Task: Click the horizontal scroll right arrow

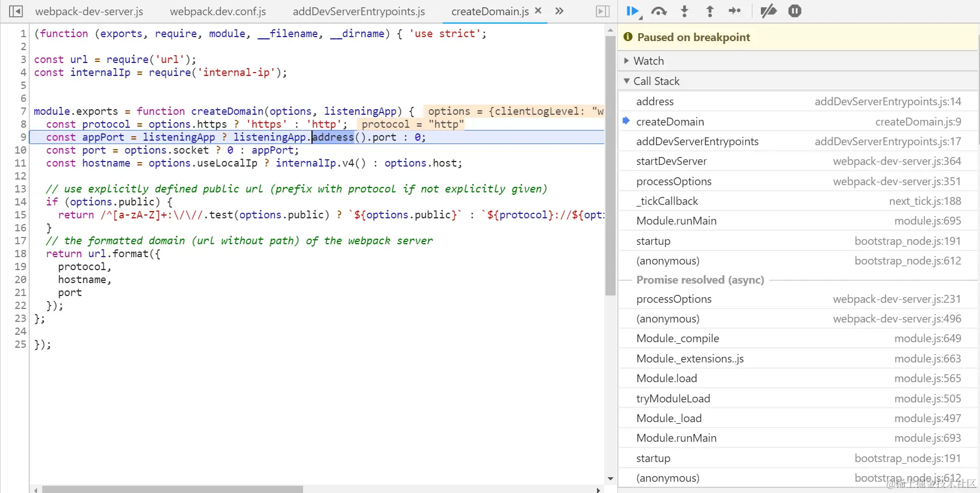Action: click(599, 490)
